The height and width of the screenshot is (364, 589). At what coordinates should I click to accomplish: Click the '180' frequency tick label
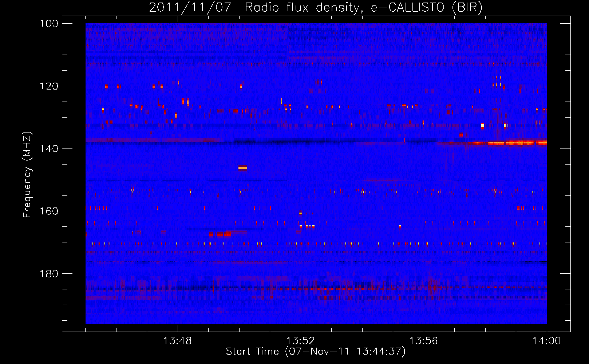click(49, 274)
